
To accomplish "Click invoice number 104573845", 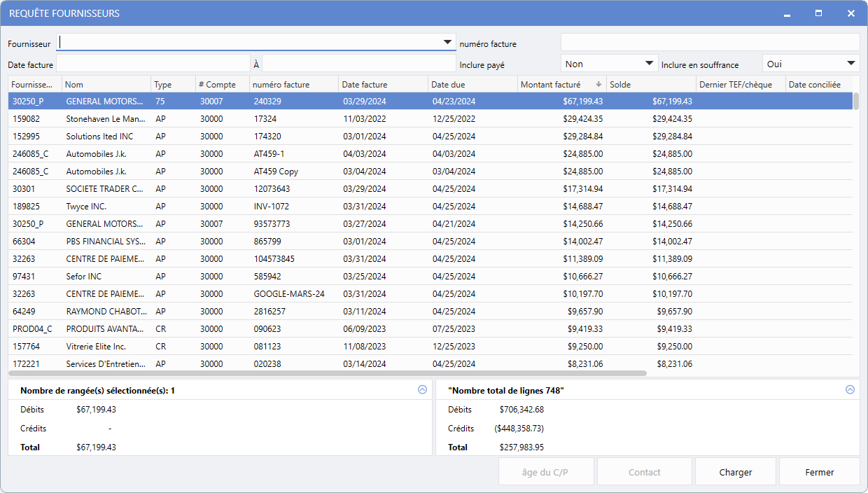I will pos(274,259).
